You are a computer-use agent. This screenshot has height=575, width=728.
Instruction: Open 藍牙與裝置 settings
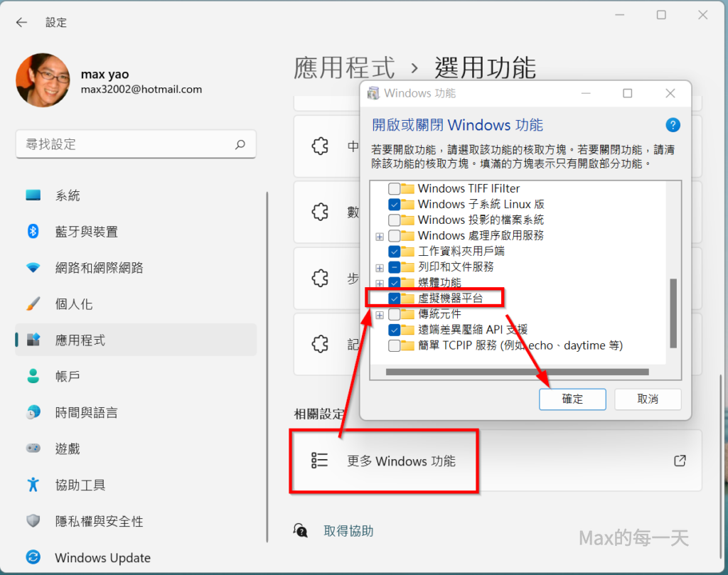point(136,231)
